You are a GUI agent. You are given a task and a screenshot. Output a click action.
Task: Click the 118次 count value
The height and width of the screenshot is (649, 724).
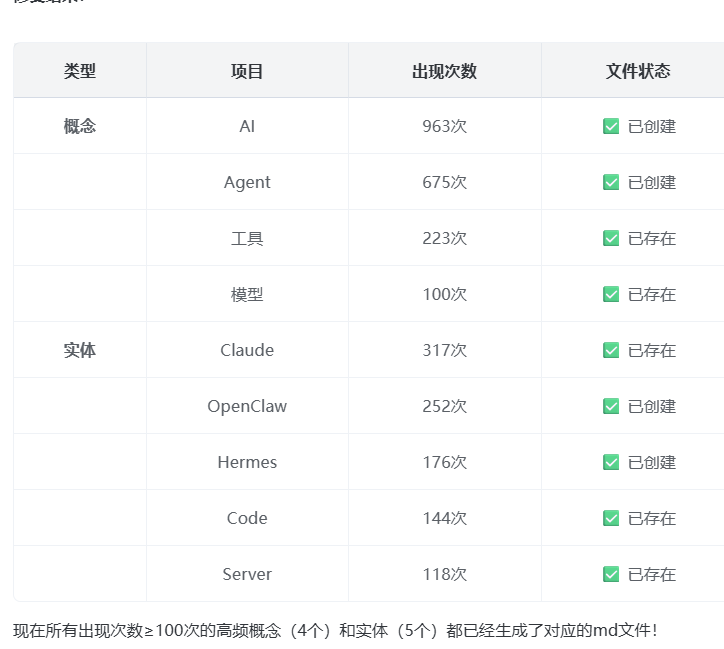click(x=445, y=574)
